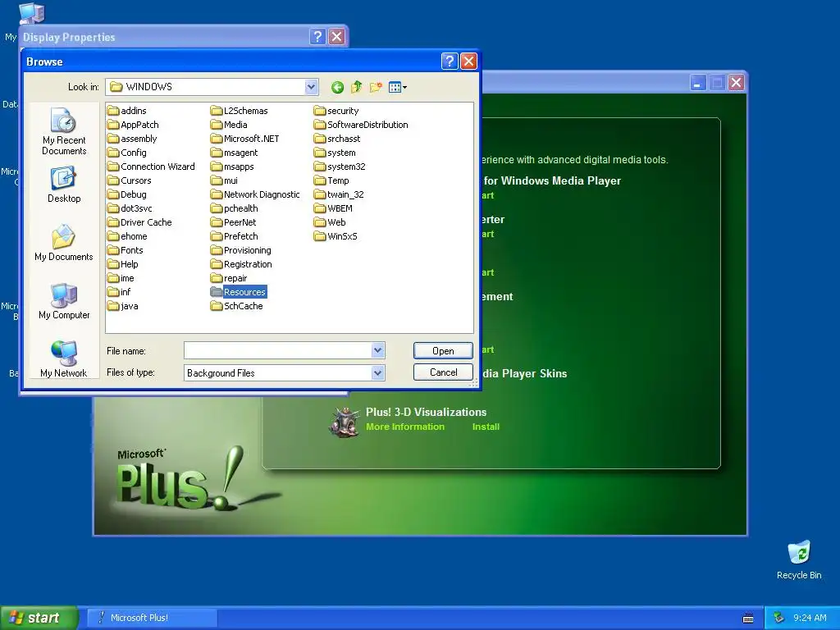This screenshot has width=840, height=630.
Task: Select the Config folder name
Action: (134, 153)
